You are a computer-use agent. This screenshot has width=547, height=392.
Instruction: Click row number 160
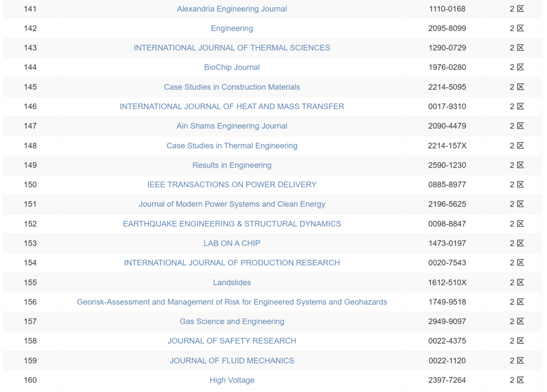point(30,380)
